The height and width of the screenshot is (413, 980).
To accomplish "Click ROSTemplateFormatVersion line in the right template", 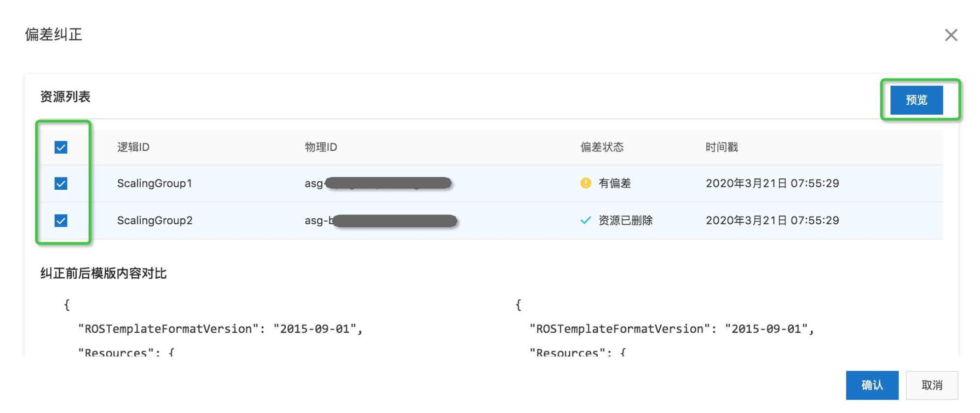I will (x=672, y=329).
